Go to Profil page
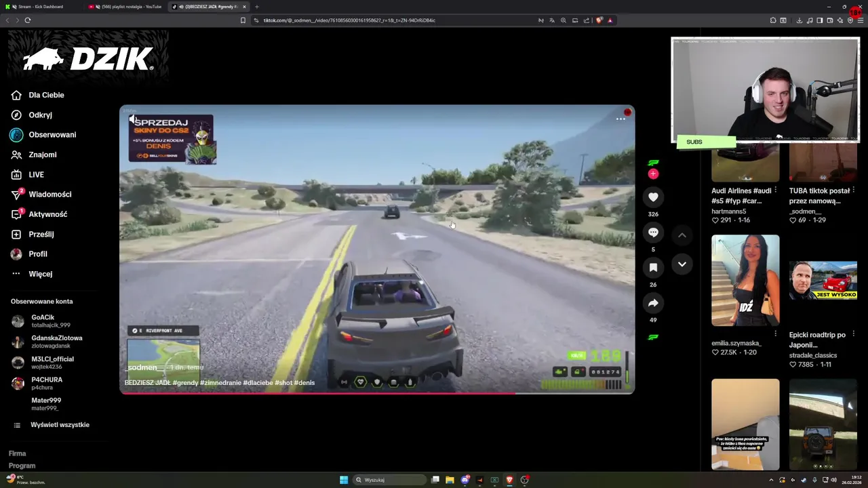This screenshot has width=868, height=488. click(x=29, y=254)
